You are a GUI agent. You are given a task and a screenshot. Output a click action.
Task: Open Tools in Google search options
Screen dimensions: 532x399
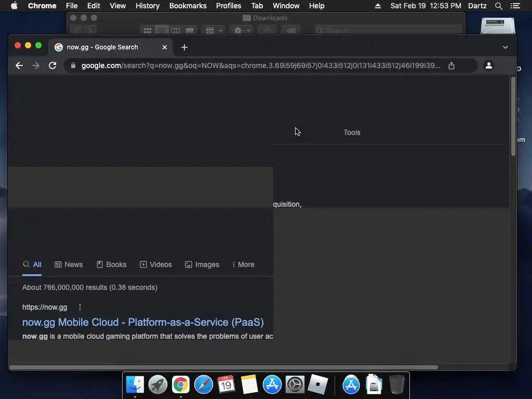[x=352, y=132]
